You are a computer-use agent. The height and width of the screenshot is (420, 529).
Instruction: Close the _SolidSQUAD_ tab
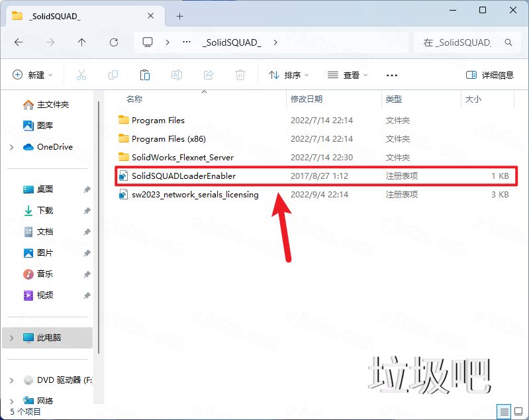[x=151, y=16]
